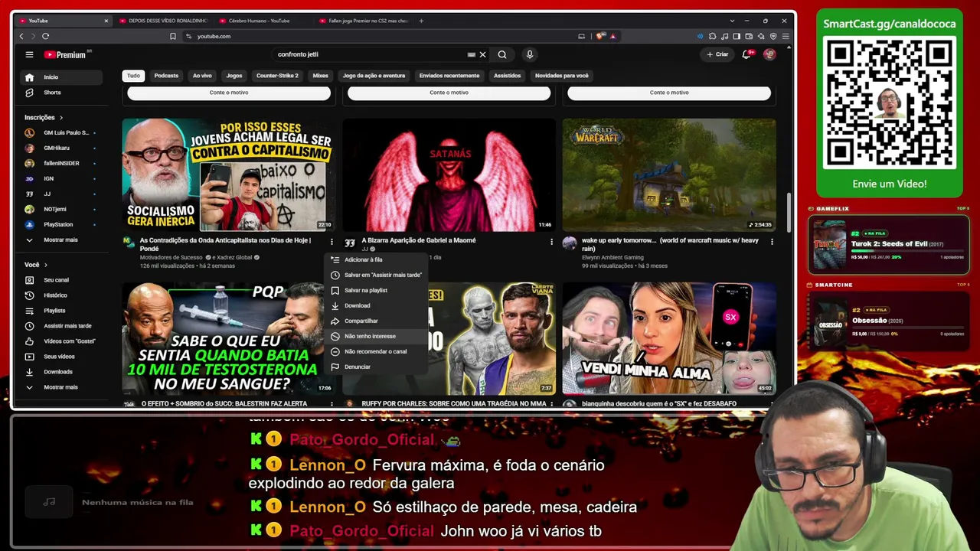Expand Mostrar mais under Inscrições

(x=63, y=240)
